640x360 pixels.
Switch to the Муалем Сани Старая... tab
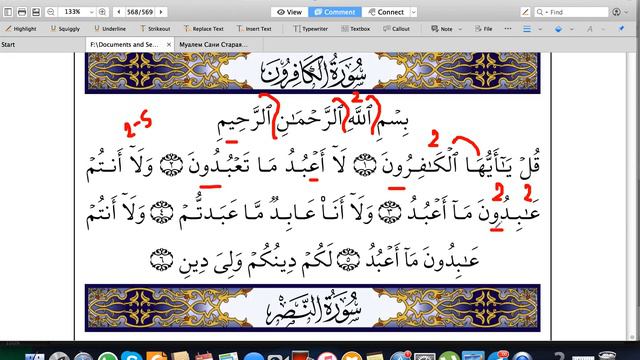click(x=213, y=44)
